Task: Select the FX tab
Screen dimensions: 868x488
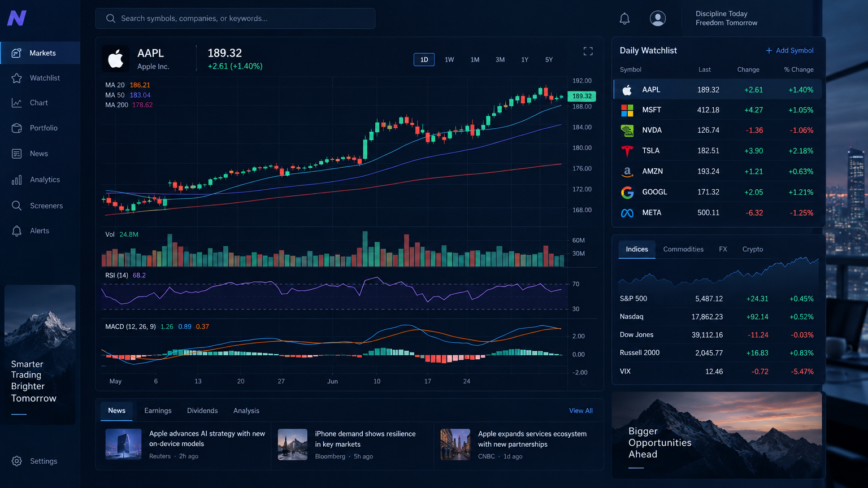Action: coord(723,249)
